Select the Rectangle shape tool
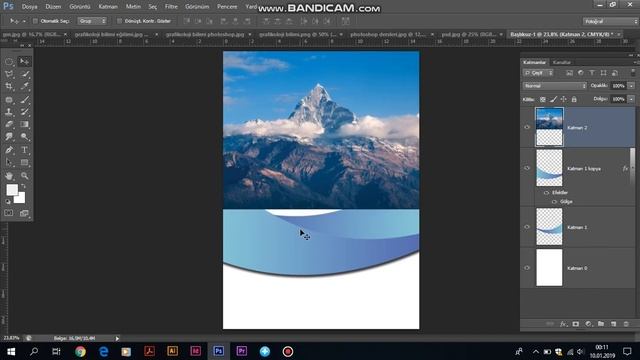Viewport: 640px width, 360px height. coord(24,162)
